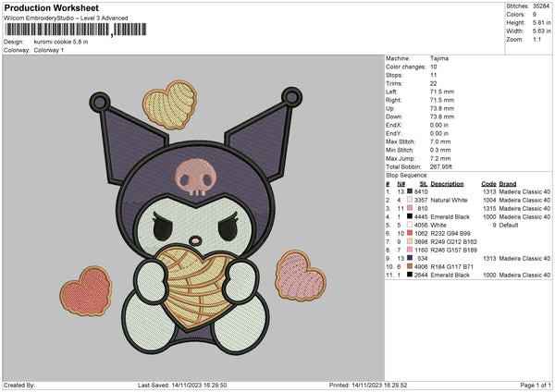Click the 'Page 1 of 1' footer text
This screenshot has width=555, height=392.
536,385
